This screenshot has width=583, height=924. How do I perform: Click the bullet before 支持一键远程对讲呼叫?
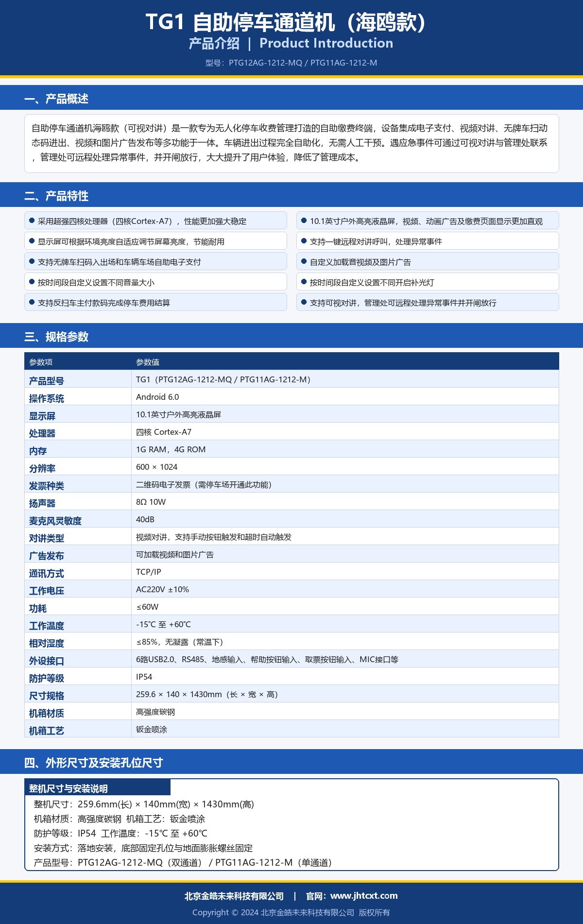pos(304,241)
